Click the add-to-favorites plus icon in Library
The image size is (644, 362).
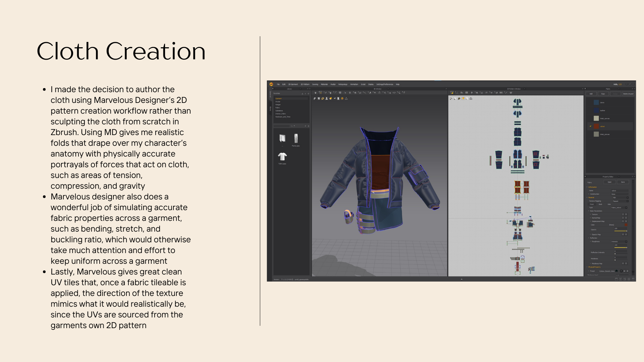pyautogui.click(x=305, y=94)
